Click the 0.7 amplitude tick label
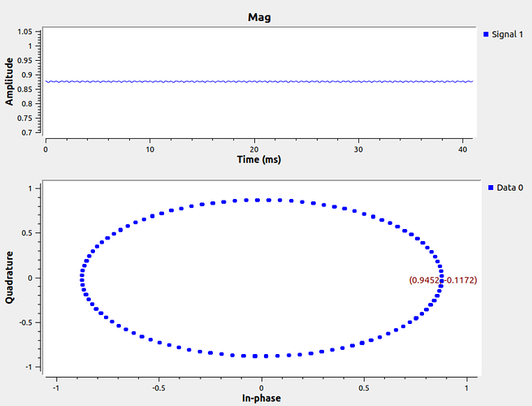The image size is (532, 406). pos(27,132)
